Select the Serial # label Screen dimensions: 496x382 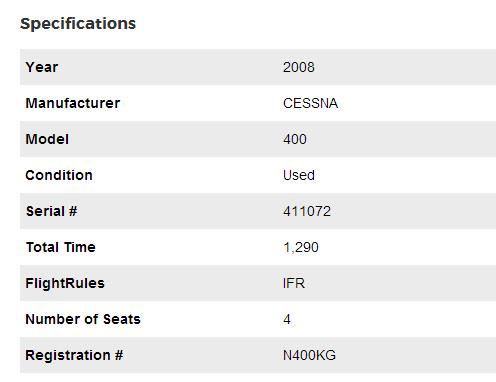[x=51, y=211]
